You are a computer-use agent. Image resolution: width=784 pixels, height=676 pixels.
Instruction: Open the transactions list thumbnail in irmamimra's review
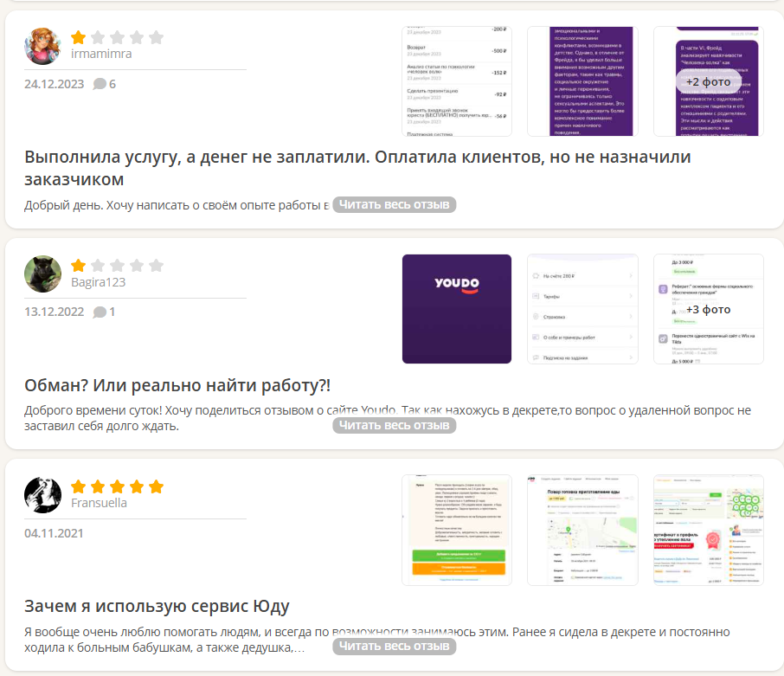[457, 81]
